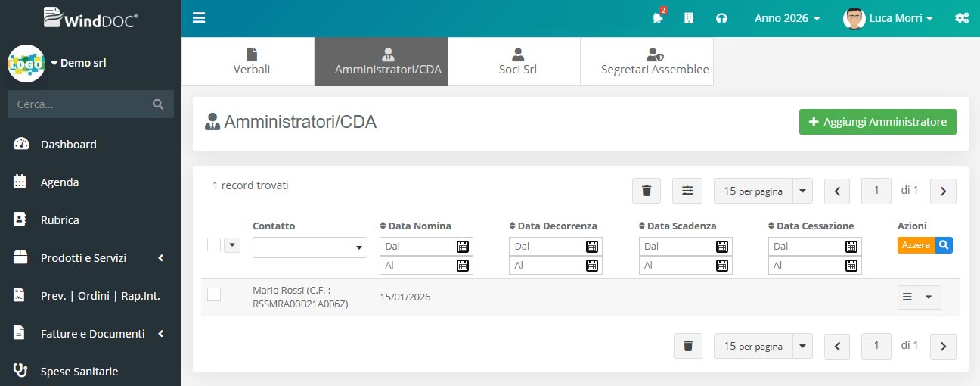Tick the checkbox for Mario Rossi row
Image resolution: width=980 pixels, height=386 pixels.
pos(214,294)
